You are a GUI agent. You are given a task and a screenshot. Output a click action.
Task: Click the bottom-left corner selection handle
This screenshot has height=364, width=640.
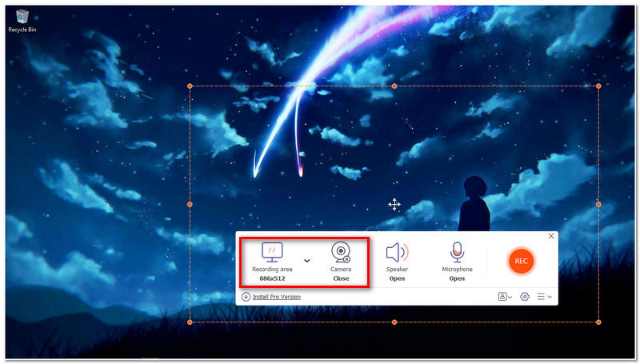(190, 322)
